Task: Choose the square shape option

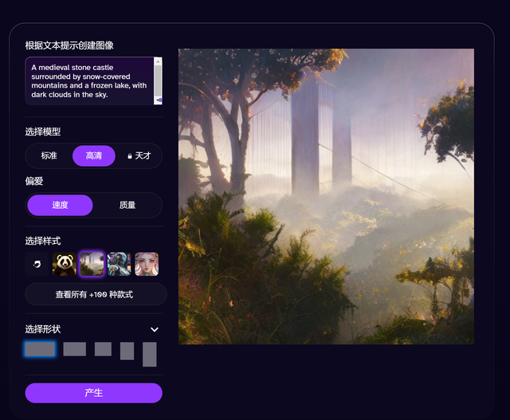Action: point(103,349)
